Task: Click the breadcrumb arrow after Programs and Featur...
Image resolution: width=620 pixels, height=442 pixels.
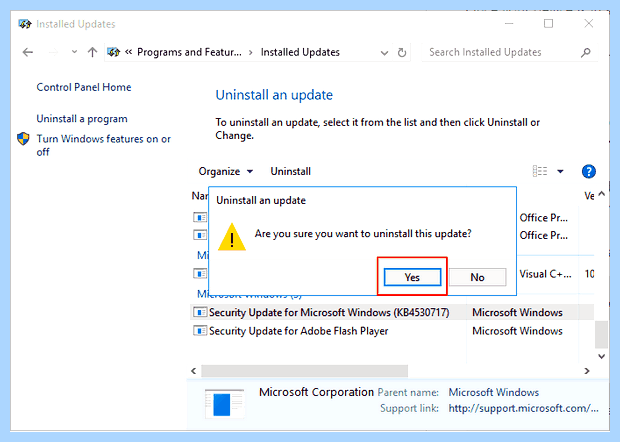Action: click(251, 52)
